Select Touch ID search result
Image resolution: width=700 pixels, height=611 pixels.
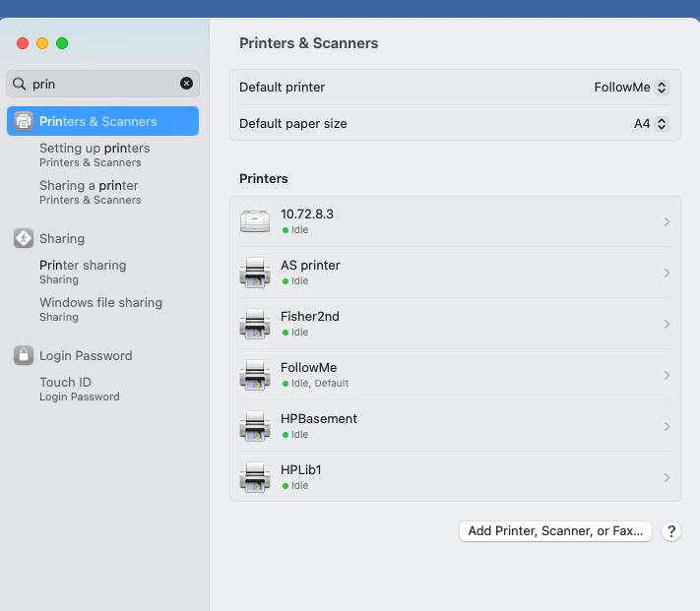tap(65, 389)
